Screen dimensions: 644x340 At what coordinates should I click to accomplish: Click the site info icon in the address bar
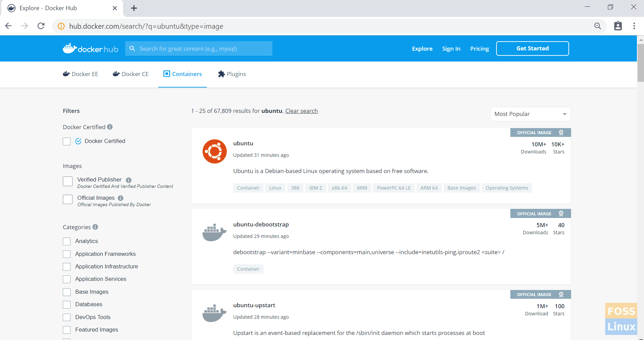(61, 26)
